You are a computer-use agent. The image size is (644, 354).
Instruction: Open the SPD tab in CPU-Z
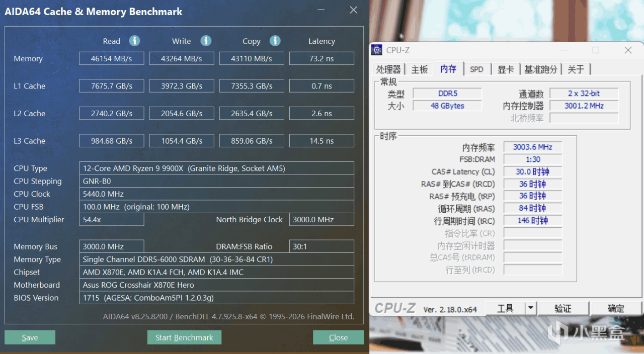point(476,69)
